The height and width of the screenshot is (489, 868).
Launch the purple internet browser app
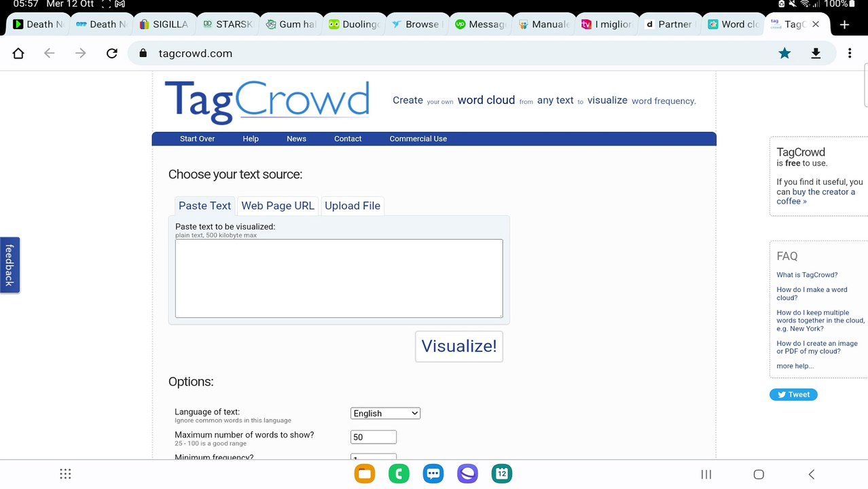tap(467, 473)
